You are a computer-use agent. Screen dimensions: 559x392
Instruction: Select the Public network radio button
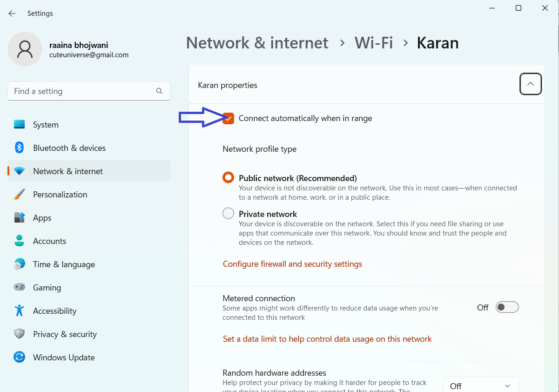pos(228,178)
